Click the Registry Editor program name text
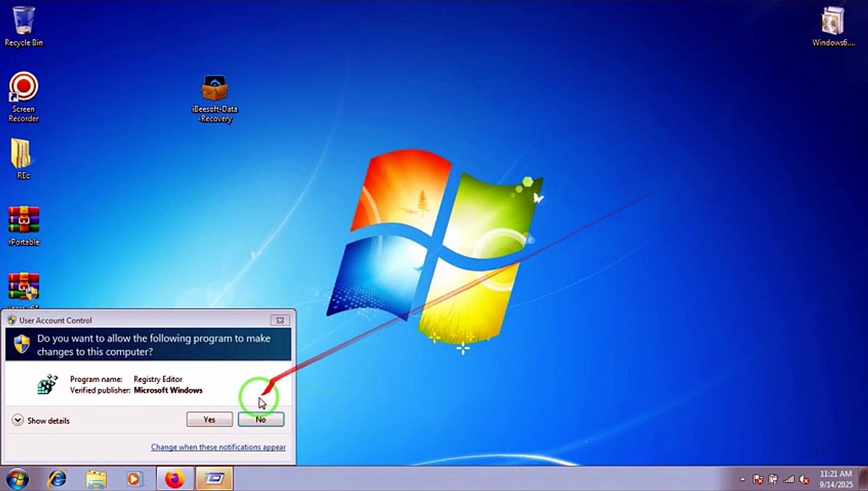868x491 pixels. 158,379
